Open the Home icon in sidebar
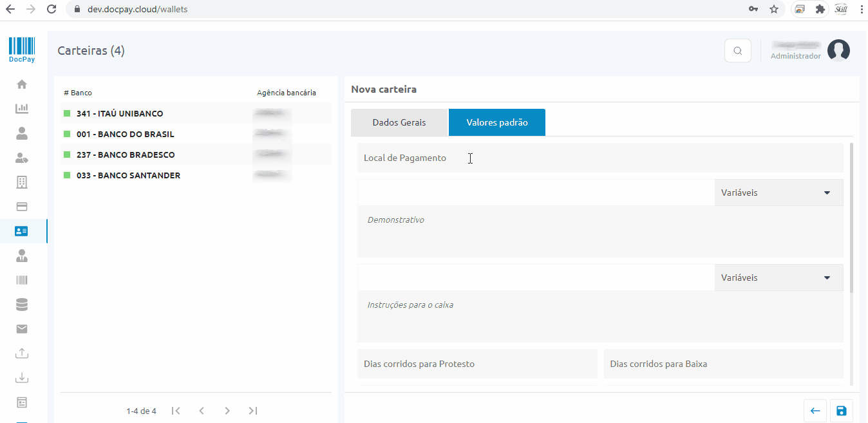 (x=22, y=84)
